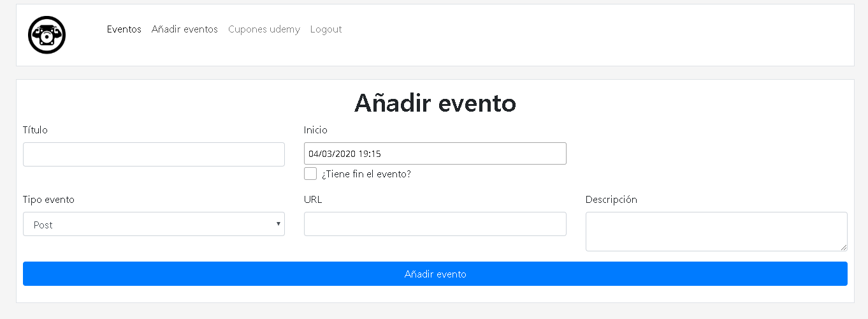Select the Logout link
The width and height of the screenshot is (868, 319).
[326, 29]
